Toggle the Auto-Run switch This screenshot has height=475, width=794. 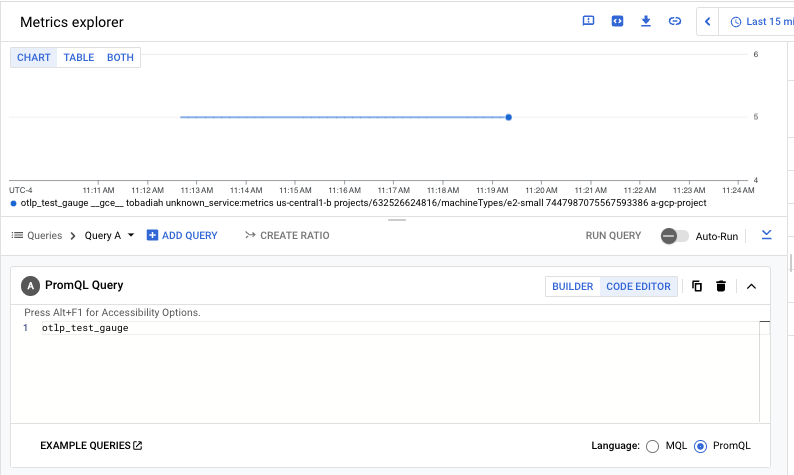coord(675,235)
